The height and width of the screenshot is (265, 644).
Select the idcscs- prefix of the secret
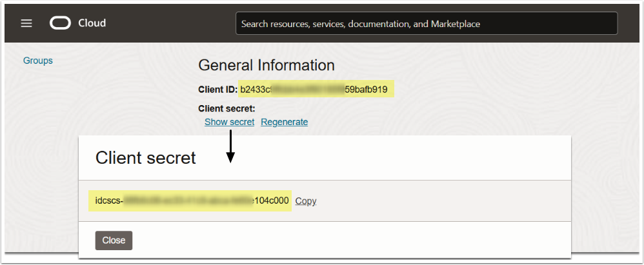pyautogui.click(x=108, y=201)
